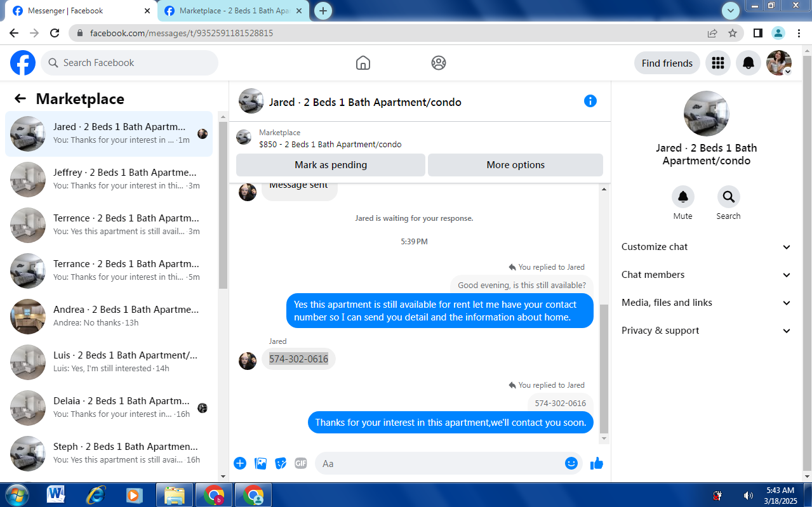Go back using Marketplace back arrow
Screen dimensions: 812x507
[x=20, y=98]
